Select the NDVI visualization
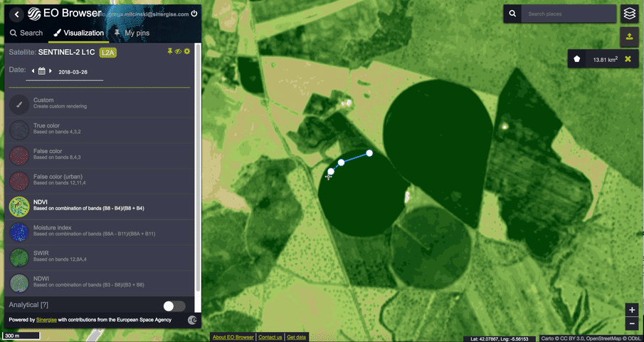The image size is (644, 342). point(100,207)
